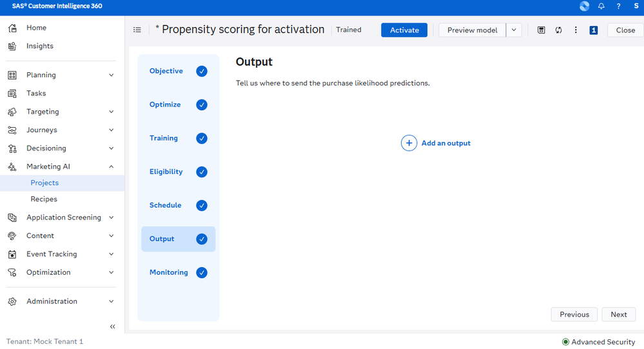Click the Close button
The height and width of the screenshot is (349, 644).
(625, 30)
